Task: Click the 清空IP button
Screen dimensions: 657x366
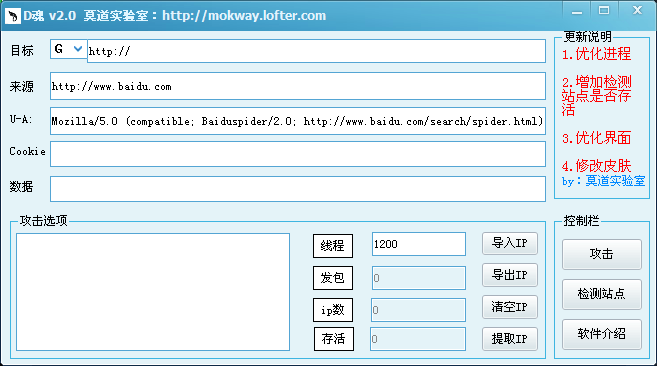Action: click(510, 307)
